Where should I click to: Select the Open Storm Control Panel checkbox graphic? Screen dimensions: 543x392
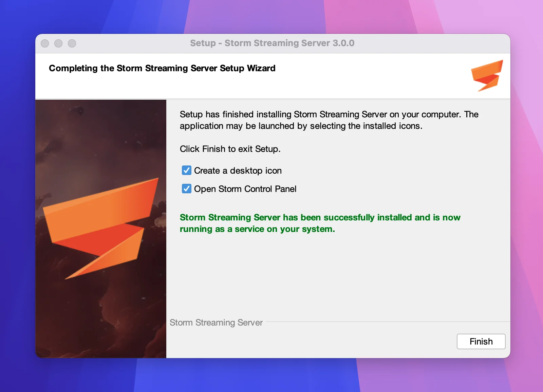[186, 189]
